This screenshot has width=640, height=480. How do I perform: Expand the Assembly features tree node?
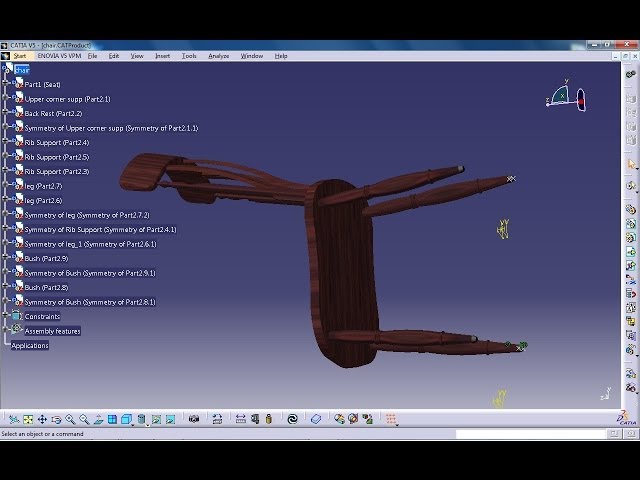tap(5, 329)
